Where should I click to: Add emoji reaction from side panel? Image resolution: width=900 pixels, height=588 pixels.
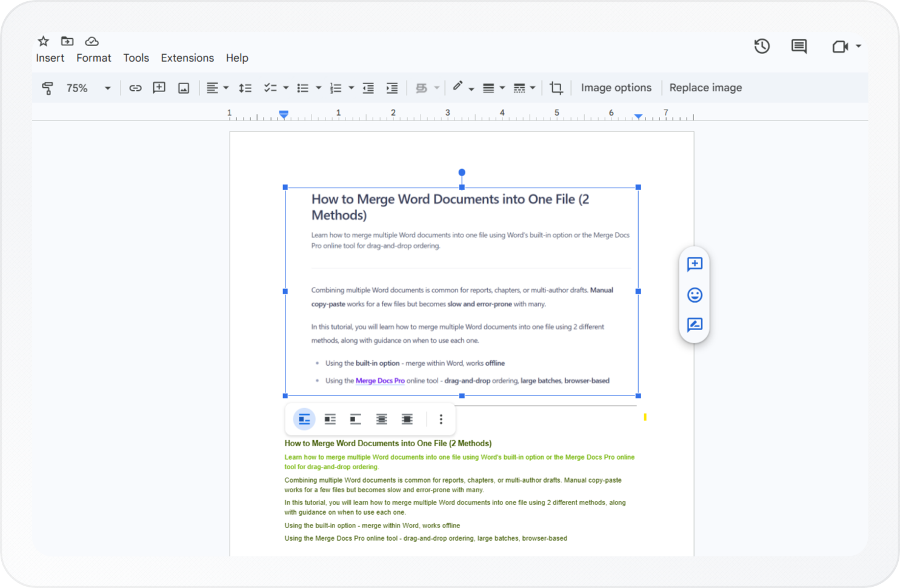695,295
